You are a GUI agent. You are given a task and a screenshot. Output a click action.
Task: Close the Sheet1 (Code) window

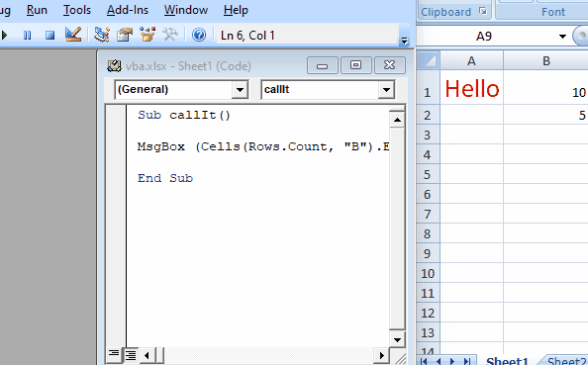(x=390, y=65)
